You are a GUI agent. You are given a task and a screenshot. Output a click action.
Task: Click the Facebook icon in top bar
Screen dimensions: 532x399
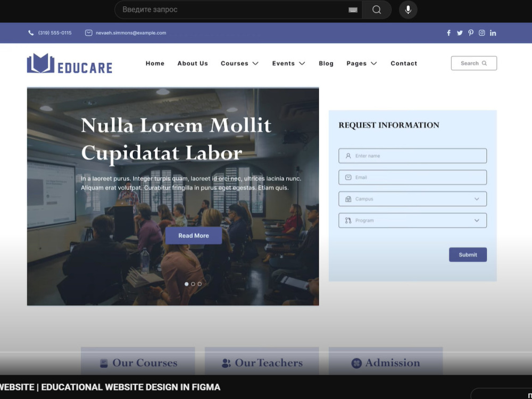(x=448, y=33)
